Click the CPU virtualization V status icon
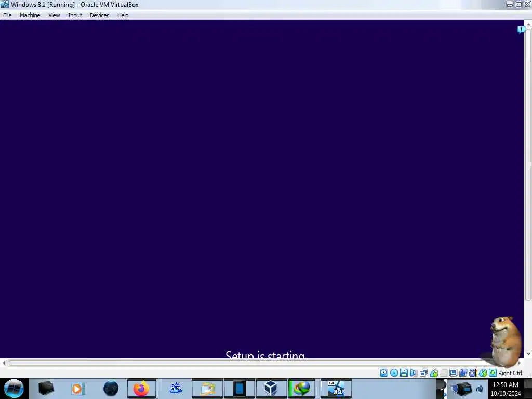The image size is (532, 399). coord(473,373)
